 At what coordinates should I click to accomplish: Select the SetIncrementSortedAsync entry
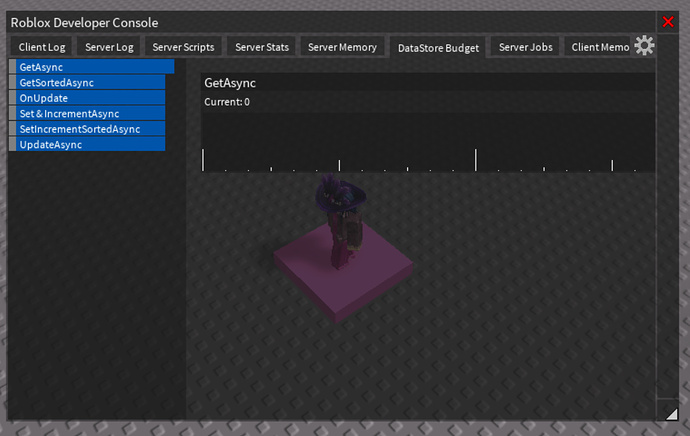[x=87, y=129]
